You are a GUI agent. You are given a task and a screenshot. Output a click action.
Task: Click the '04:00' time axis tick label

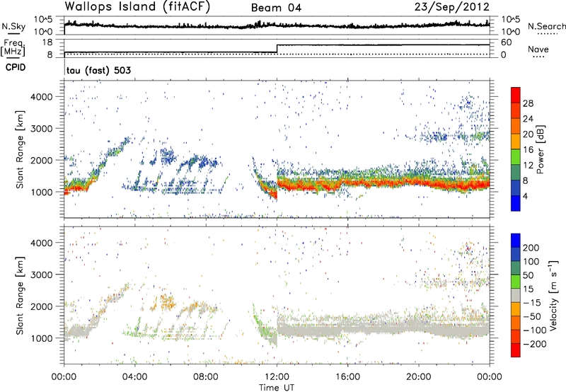[x=135, y=377]
